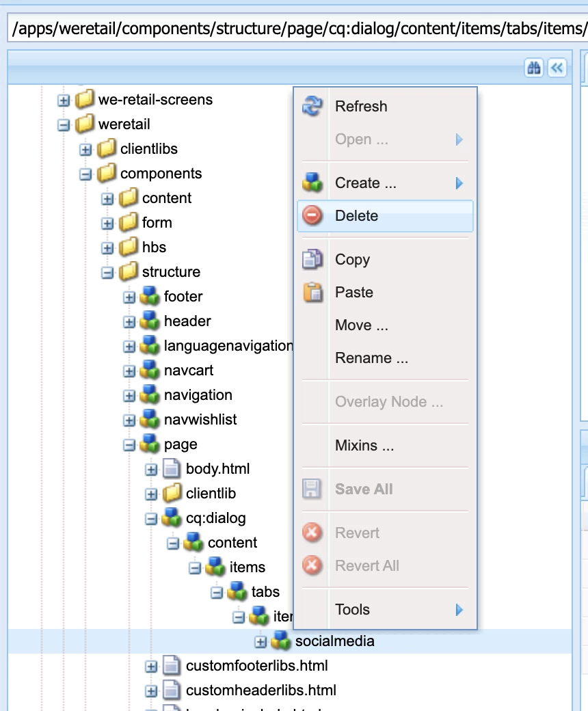This screenshot has width=588, height=711.
Task: Collapse the page node
Action: [x=129, y=445]
